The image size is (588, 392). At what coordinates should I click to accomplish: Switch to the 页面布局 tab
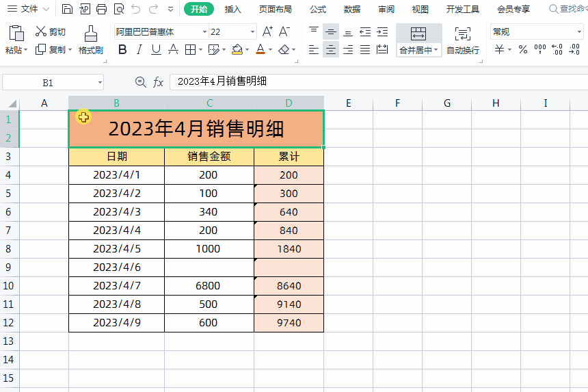pyautogui.click(x=276, y=9)
